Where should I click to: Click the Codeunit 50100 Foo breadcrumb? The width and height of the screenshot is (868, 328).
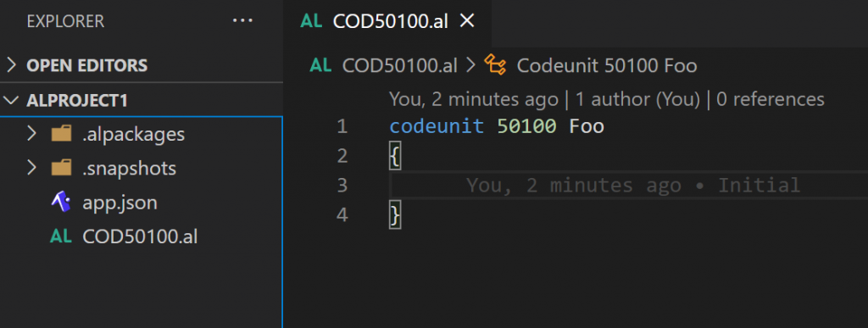click(607, 65)
